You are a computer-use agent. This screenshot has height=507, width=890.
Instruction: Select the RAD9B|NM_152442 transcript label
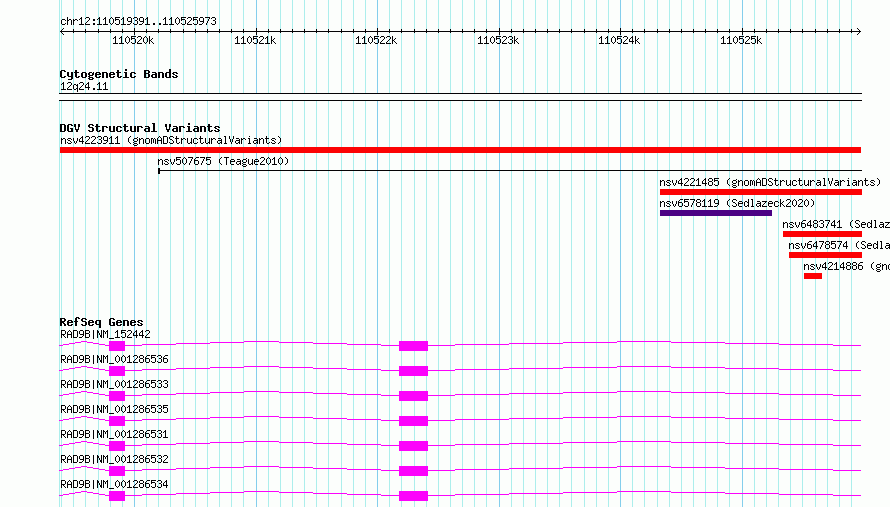click(105, 334)
